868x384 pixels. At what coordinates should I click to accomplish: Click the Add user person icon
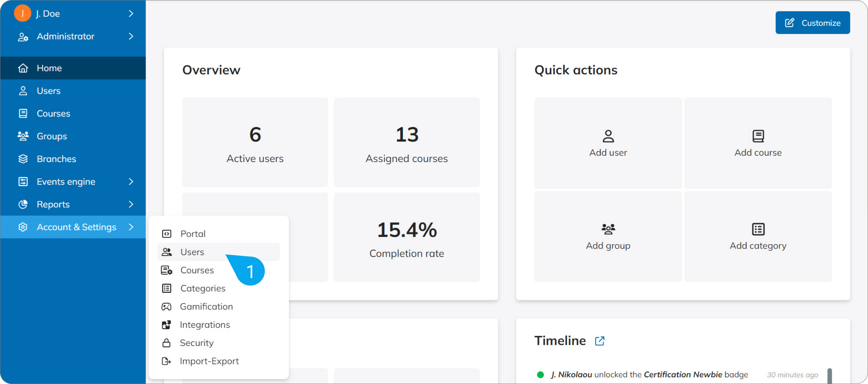608,136
